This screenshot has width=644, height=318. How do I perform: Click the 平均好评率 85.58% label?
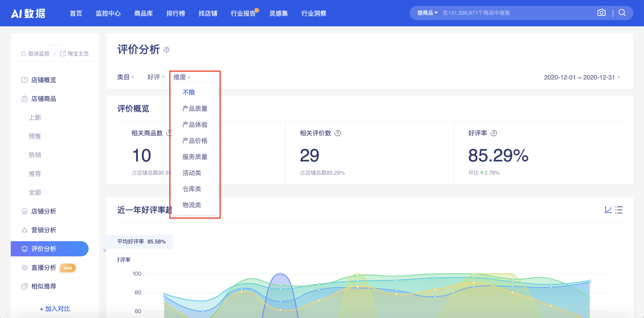point(142,242)
